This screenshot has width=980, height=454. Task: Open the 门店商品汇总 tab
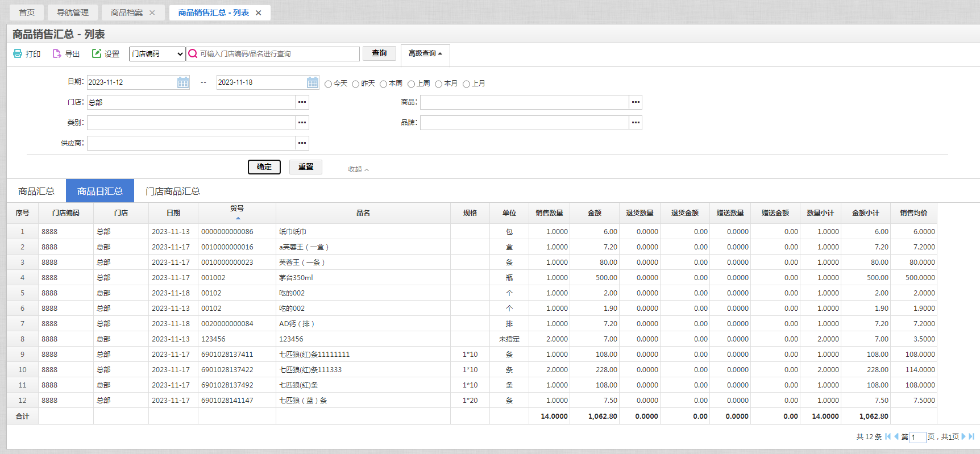click(173, 191)
